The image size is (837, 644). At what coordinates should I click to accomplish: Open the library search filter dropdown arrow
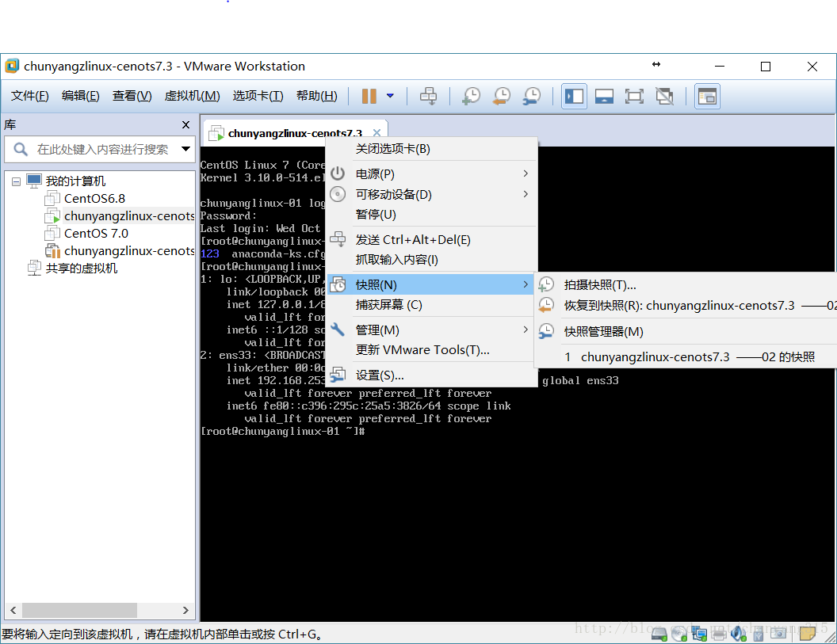pyautogui.click(x=185, y=149)
